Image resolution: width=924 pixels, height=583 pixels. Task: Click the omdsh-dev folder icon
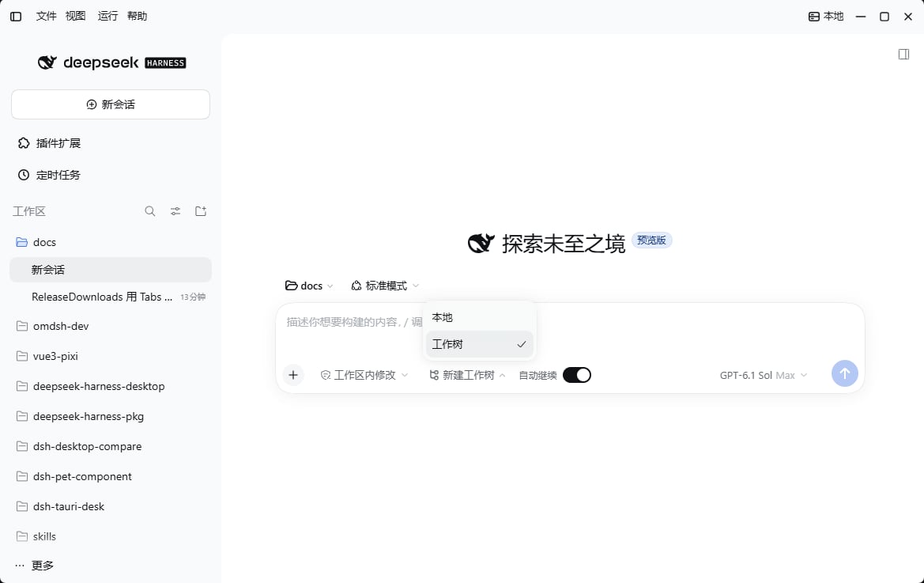pyautogui.click(x=22, y=326)
